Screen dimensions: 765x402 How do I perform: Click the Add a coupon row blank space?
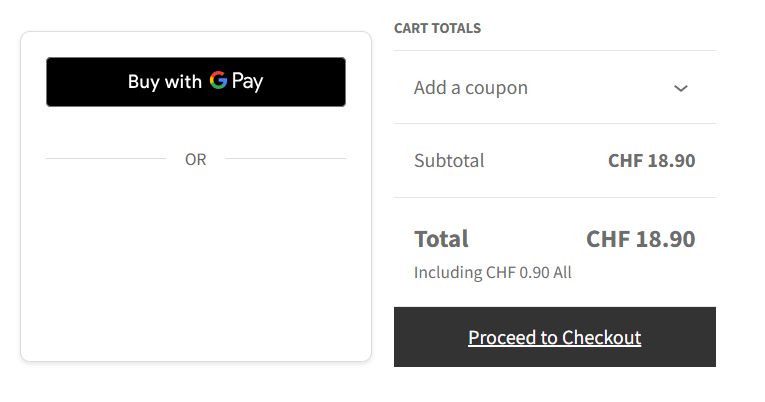[600, 88]
